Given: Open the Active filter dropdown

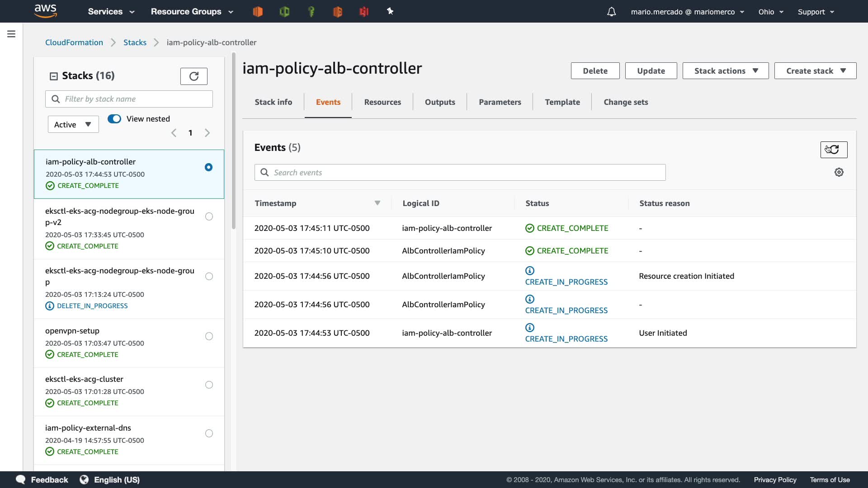Looking at the screenshot, I should click(73, 125).
